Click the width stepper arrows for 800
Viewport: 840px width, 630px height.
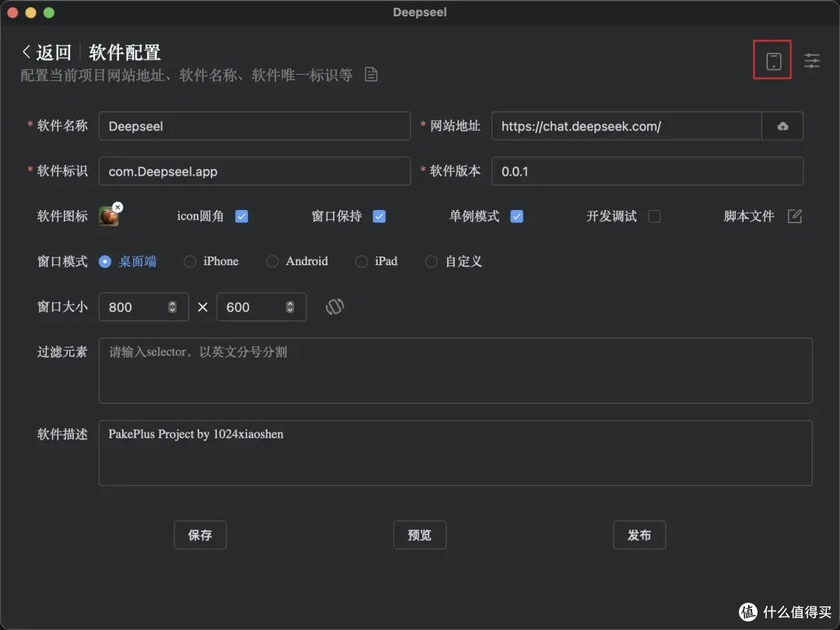tap(173, 306)
